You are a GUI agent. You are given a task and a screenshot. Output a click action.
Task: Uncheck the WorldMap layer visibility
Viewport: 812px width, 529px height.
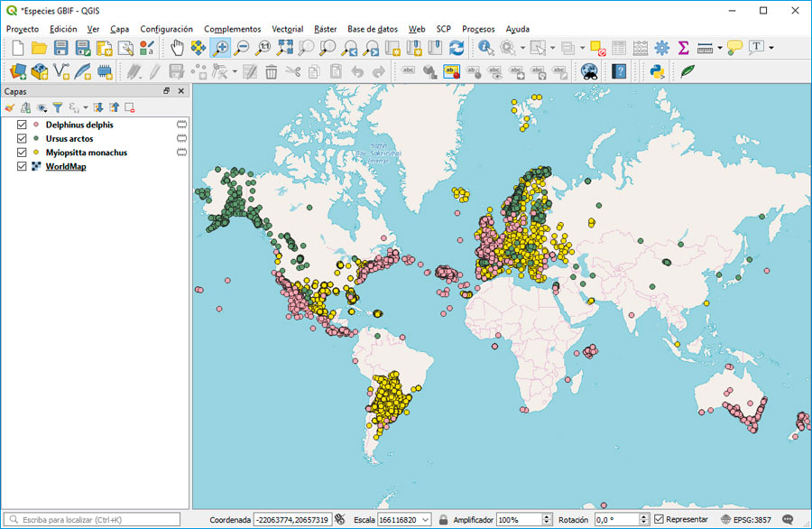[21, 166]
